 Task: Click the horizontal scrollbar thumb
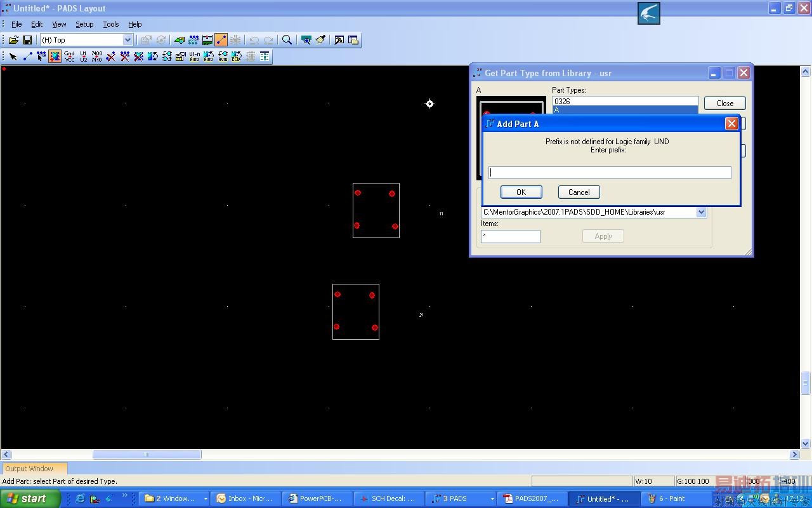point(147,454)
